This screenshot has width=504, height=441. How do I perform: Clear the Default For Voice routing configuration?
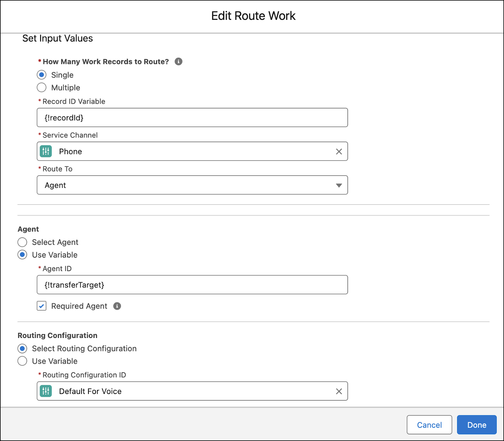point(339,391)
